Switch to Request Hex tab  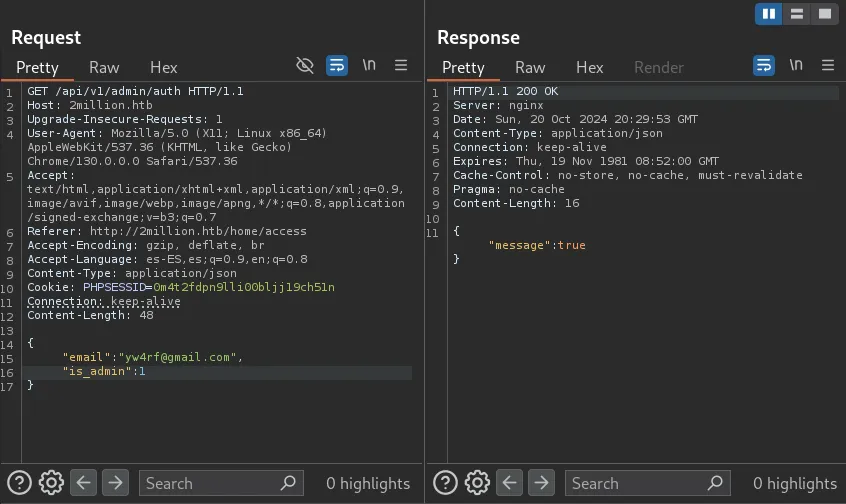pyautogui.click(x=163, y=68)
